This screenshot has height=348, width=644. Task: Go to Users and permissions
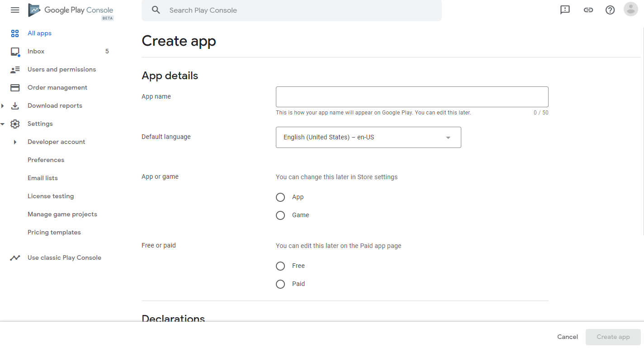click(x=62, y=69)
